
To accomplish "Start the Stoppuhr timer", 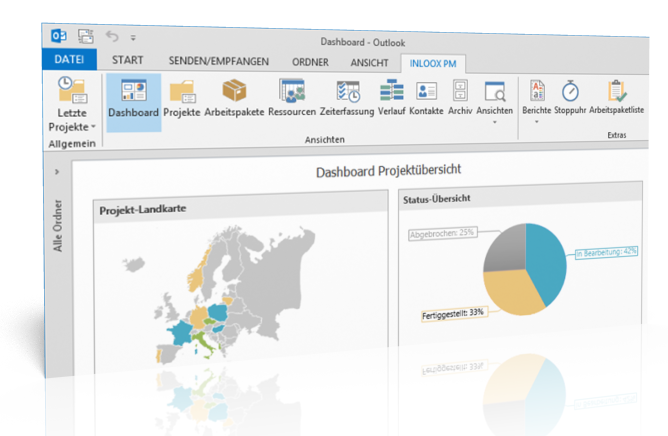I will 570,98.
